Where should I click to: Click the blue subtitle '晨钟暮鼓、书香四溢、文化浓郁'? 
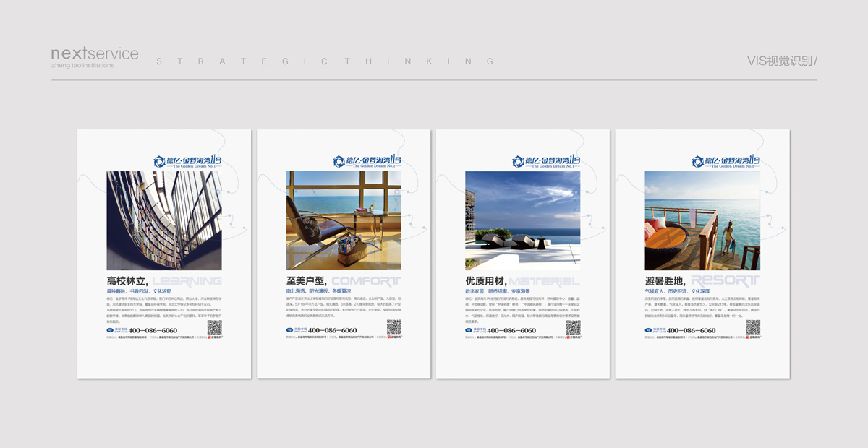coord(140,291)
